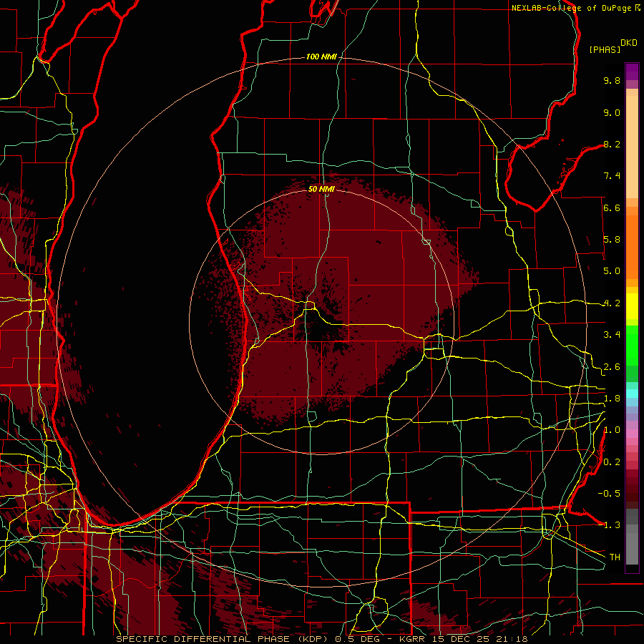Click the bright green color bar segment
This screenshot has width=644, height=644.
[x=632, y=346]
